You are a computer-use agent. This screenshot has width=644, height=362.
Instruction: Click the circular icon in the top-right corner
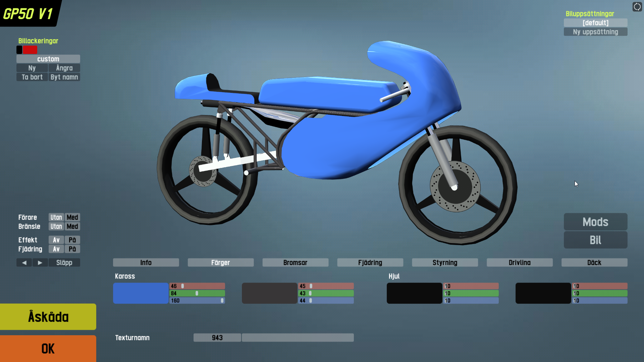637,7
